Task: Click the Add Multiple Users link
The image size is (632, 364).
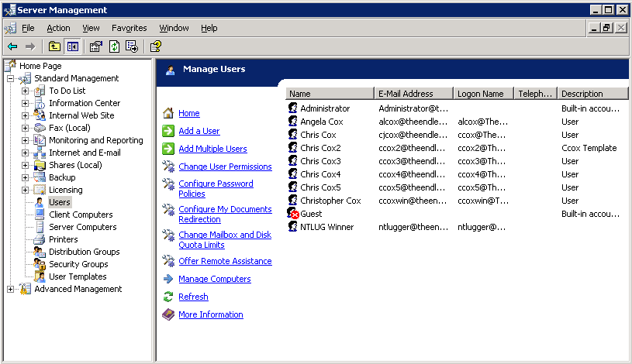Action: pyautogui.click(x=212, y=149)
